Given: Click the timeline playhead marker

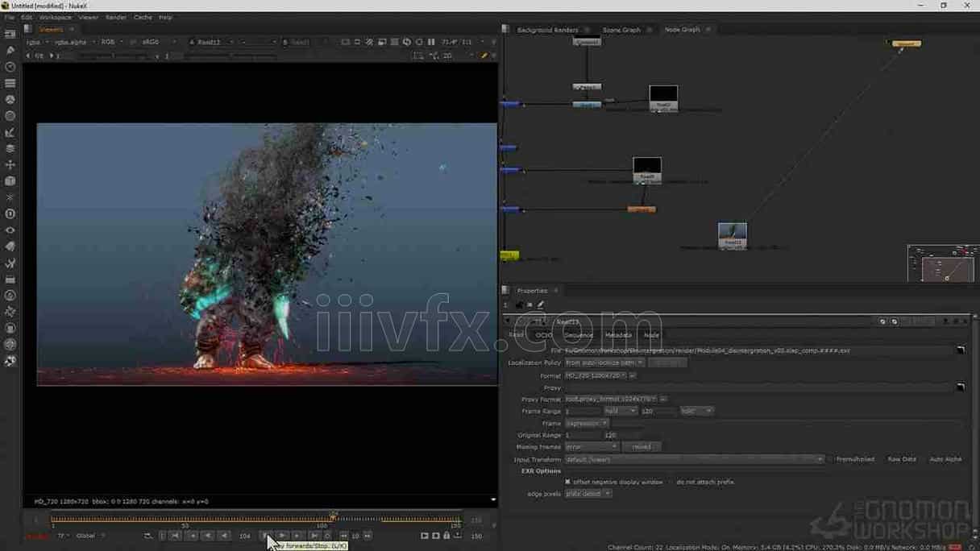Looking at the screenshot, I should (333, 516).
